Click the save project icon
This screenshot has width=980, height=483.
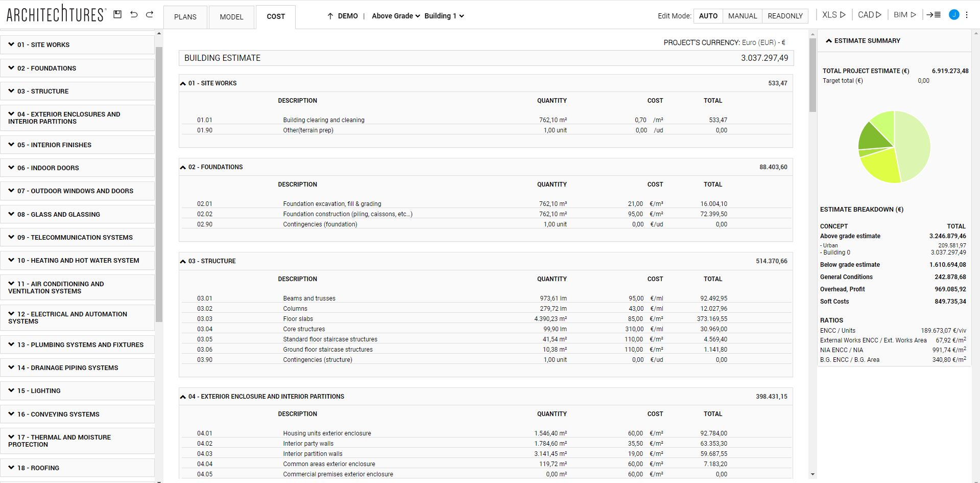click(x=117, y=14)
